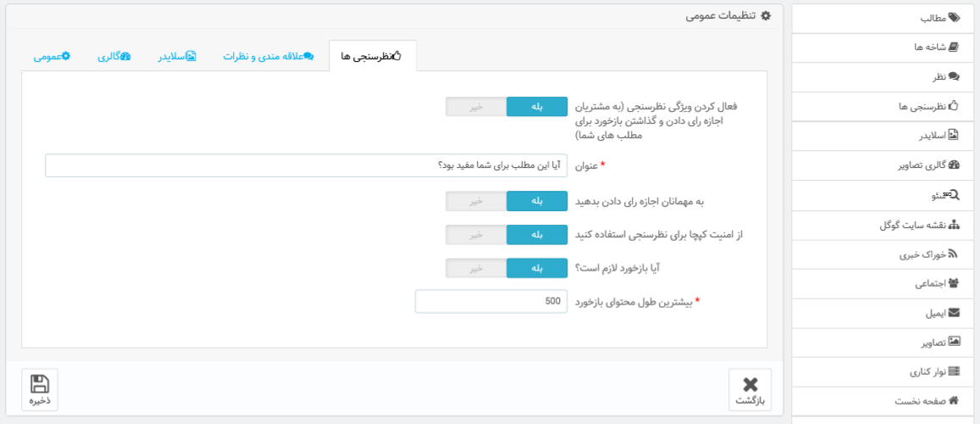Screen dimensions: 980x424
Task: Select خیر for allowing guests to vote
Action: [476, 201]
